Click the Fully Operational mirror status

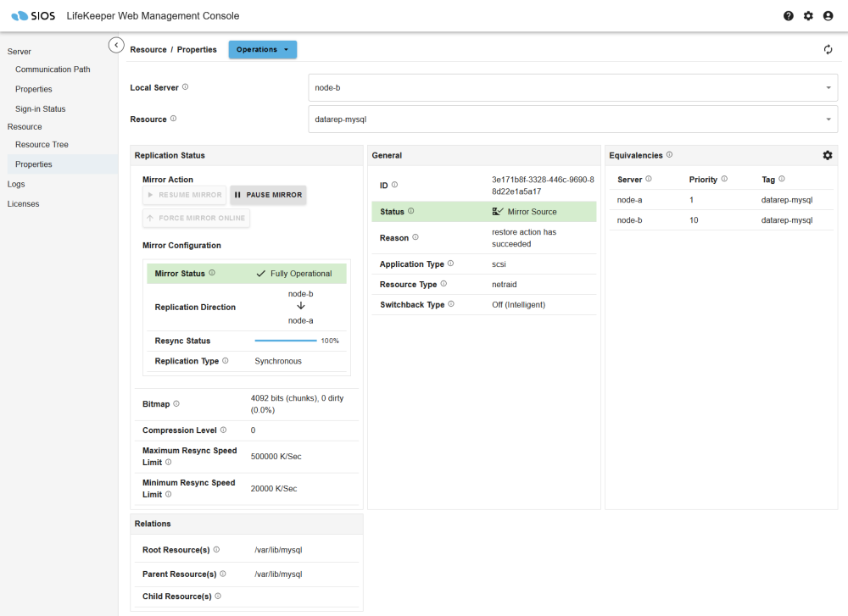pyautogui.click(x=294, y=274)
